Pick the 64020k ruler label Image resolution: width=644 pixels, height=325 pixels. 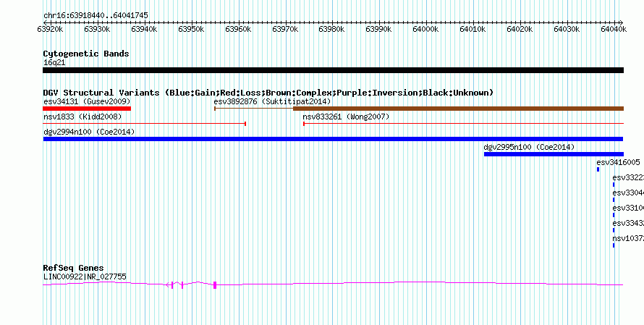(520, 29)
